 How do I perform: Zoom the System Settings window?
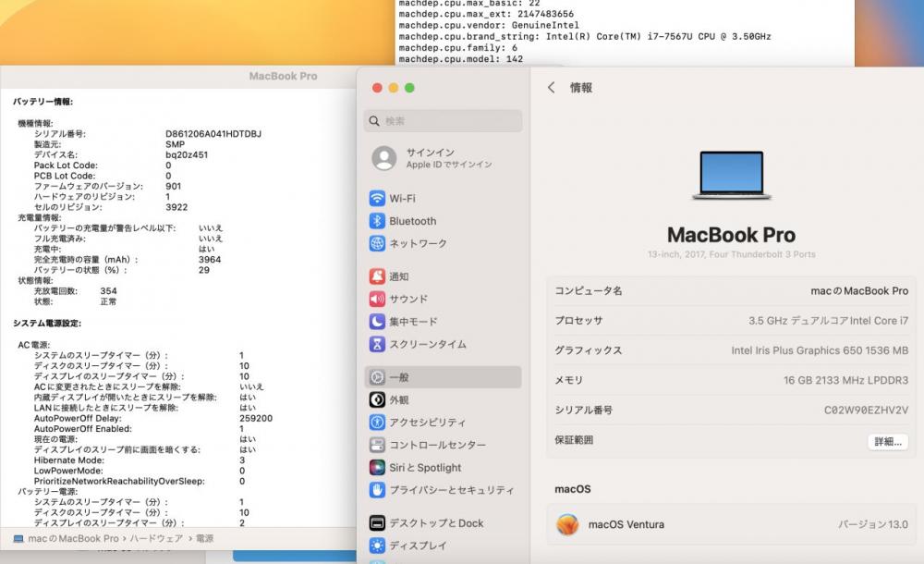[x=409, y=88]
